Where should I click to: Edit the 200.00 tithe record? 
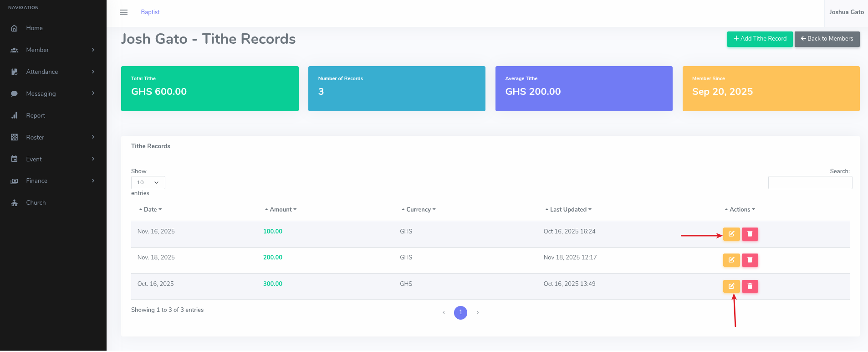[x=731, y=260]
